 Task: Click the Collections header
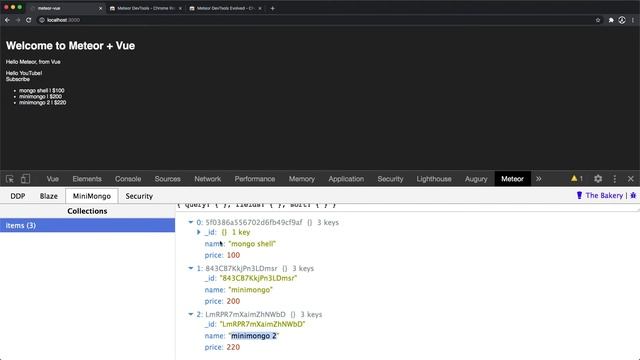(87, 211)
